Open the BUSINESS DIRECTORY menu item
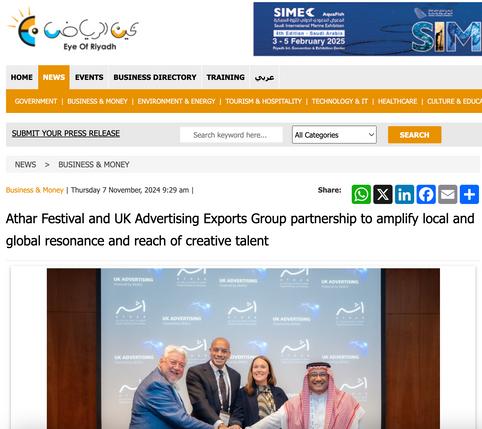 (155, 77)
